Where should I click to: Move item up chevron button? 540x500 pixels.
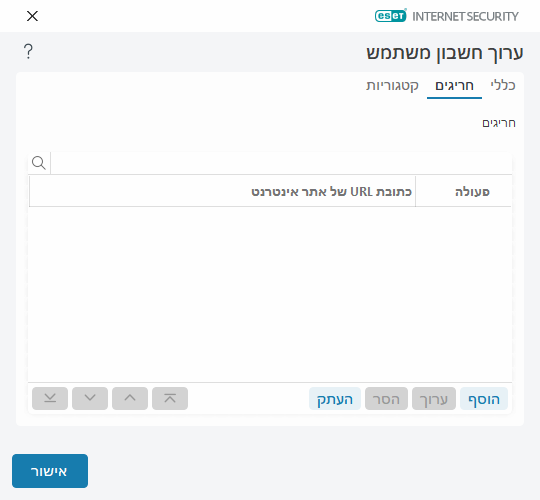coord(130,398)
